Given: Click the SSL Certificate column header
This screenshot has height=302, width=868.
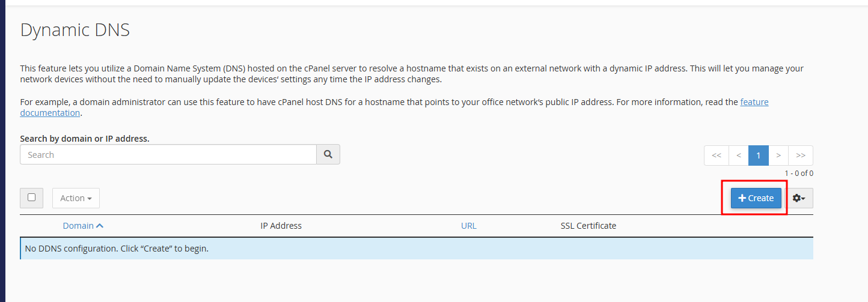Looking at the screenshot, I should tap(588, 226).
